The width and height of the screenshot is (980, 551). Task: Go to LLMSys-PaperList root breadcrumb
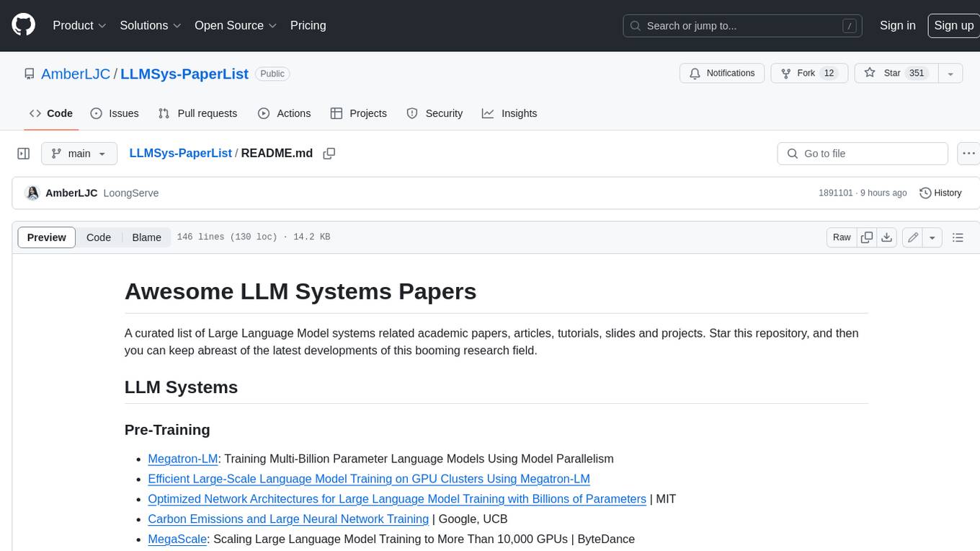[180, 154]
